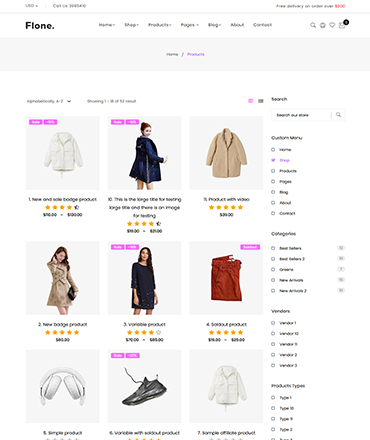
Task: Open the Contact nav item
Action: click(262, 25)
